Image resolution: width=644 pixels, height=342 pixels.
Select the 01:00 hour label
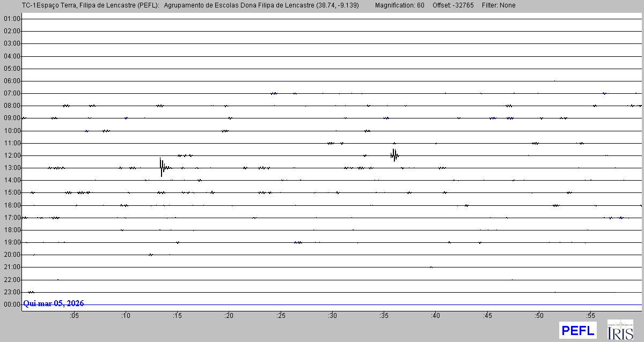11,19
